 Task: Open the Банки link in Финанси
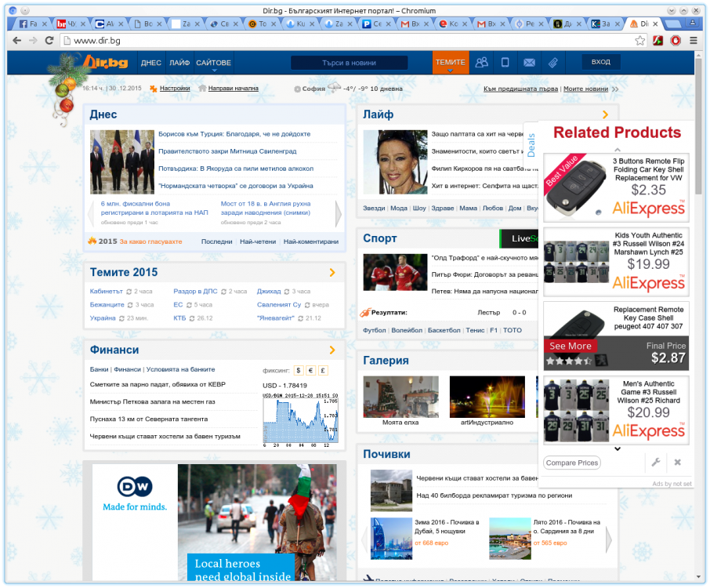click(x=100, y=369)
